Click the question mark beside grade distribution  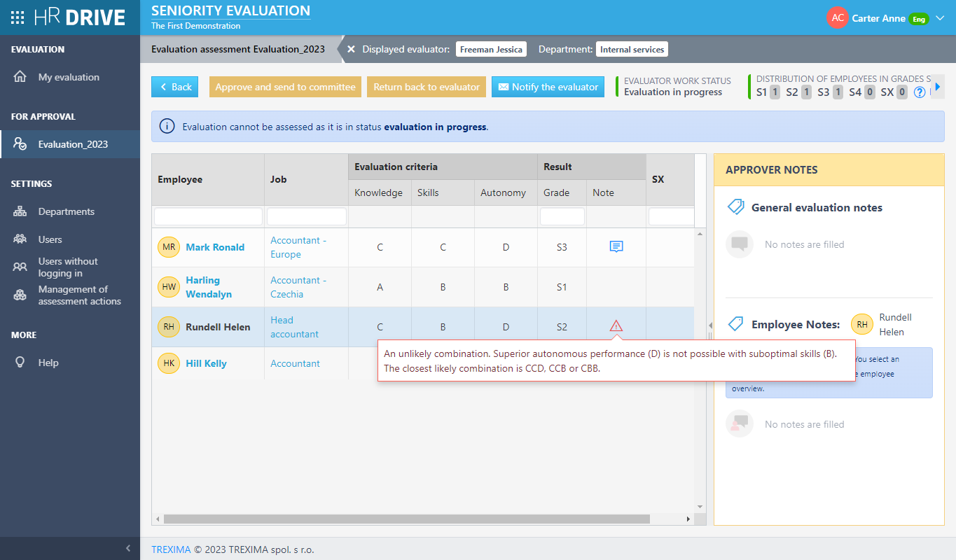(x=919, y=92)
